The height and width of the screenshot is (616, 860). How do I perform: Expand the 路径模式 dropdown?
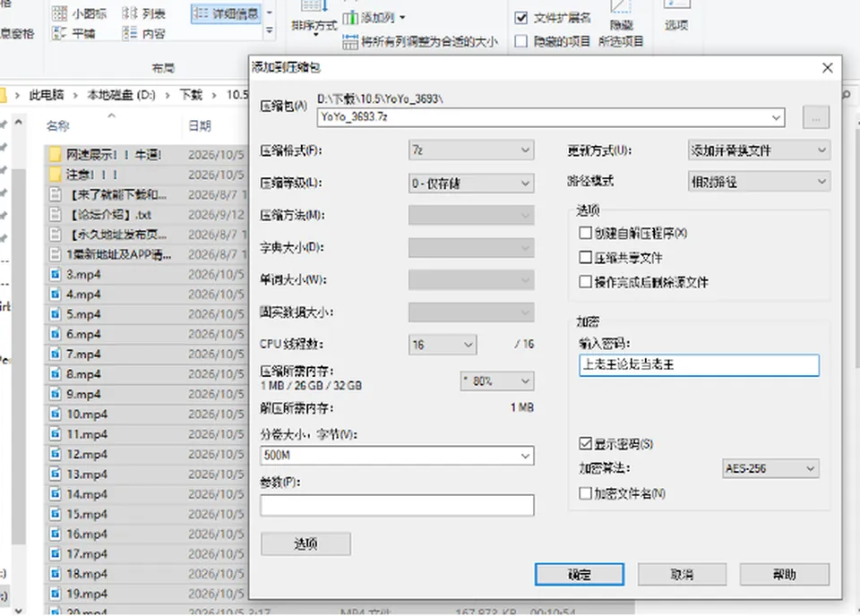(759, 182)
